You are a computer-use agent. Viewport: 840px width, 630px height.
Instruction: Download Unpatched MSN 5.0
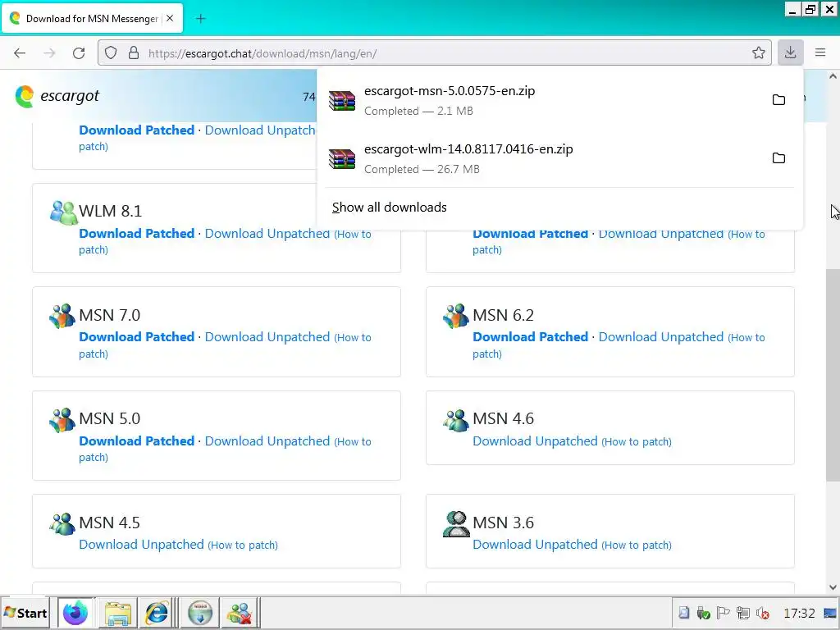pos(267,441)
